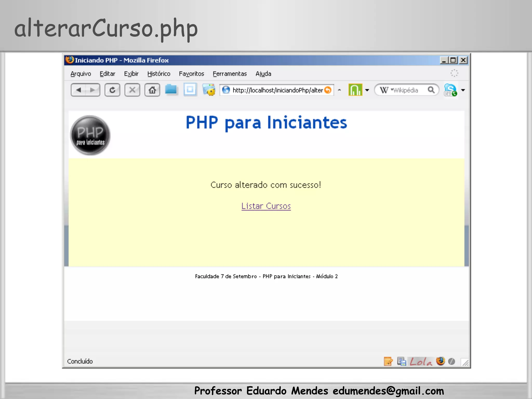Viewport: 532px width, 399px height.
Task: Open the Editar menu
Action: [108, 74]
